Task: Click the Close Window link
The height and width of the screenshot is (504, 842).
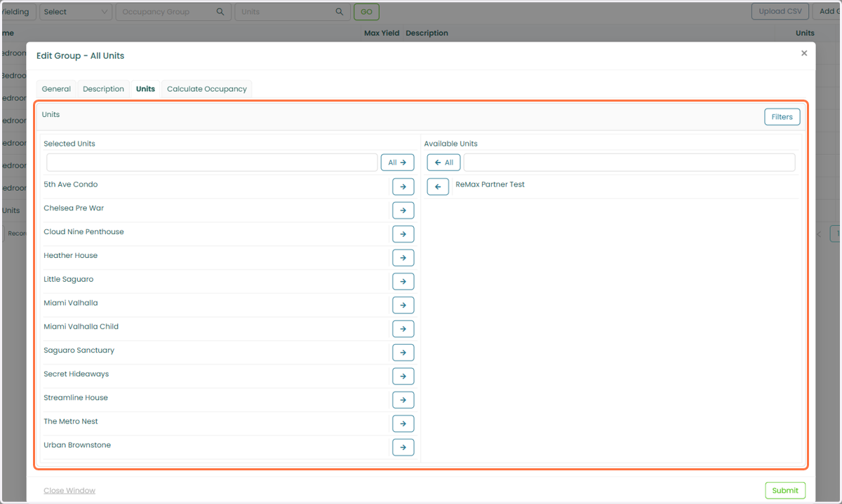Action: pyautogui.click(x=69, y=491)
